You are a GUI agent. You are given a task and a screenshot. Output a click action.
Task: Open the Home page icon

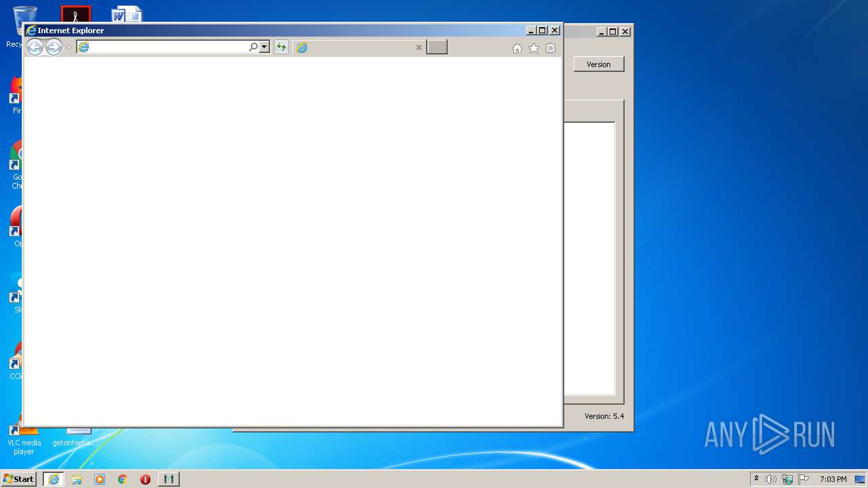517,48
